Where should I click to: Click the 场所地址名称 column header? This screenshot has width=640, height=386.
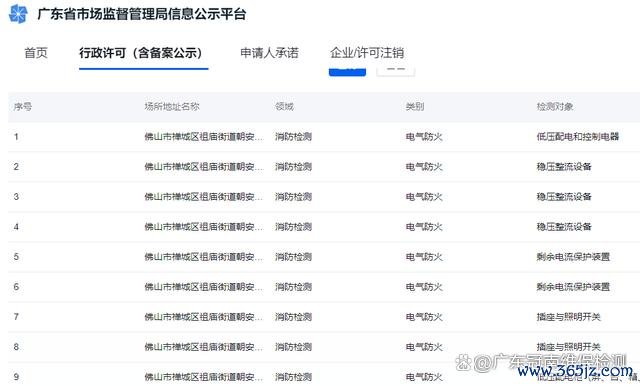[x=172, y=107]
